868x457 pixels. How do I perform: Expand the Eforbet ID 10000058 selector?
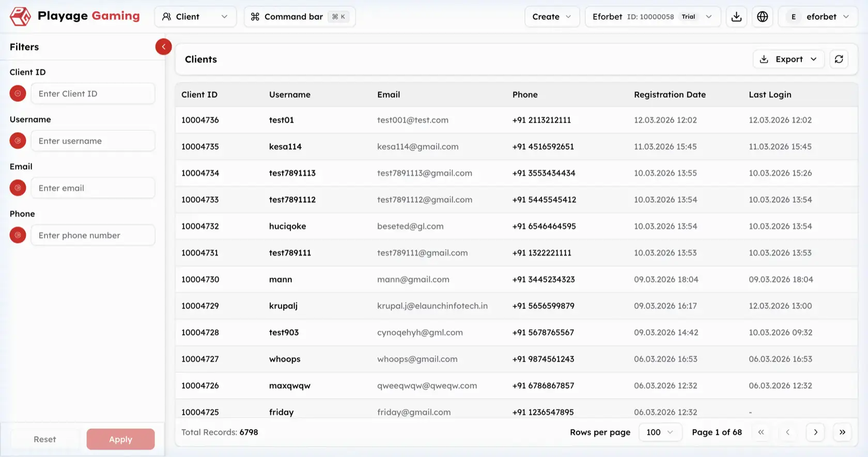tap(653, 17)
